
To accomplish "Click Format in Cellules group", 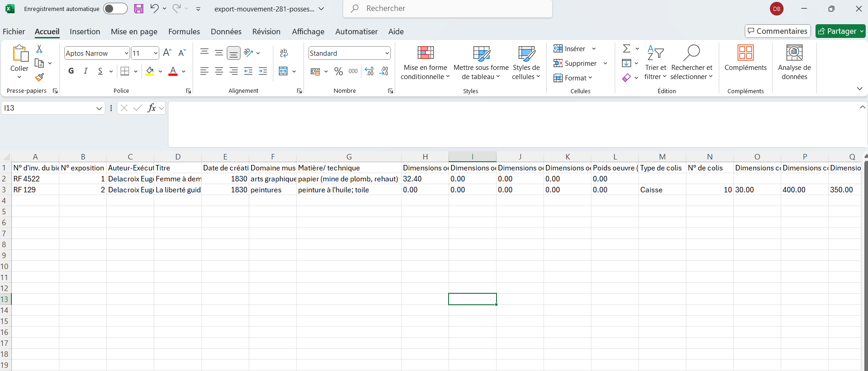I will [x=573, y=78].
